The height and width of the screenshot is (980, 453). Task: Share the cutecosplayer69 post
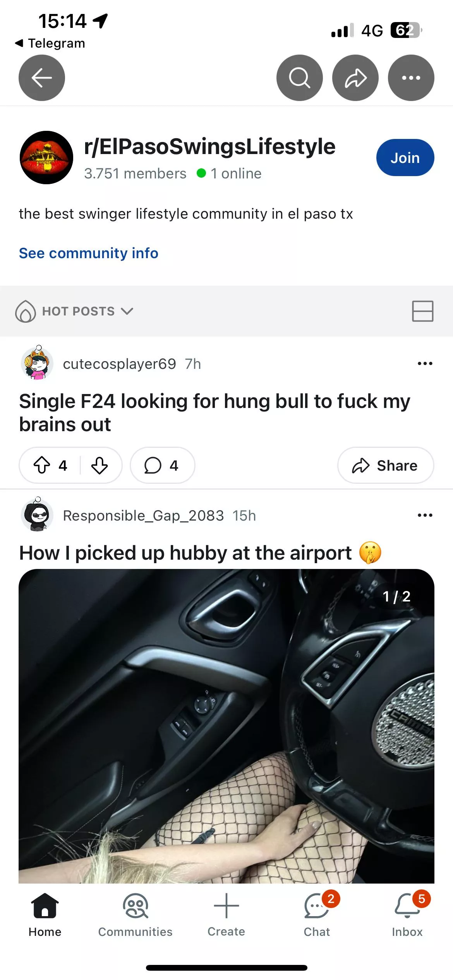[385, 465]
